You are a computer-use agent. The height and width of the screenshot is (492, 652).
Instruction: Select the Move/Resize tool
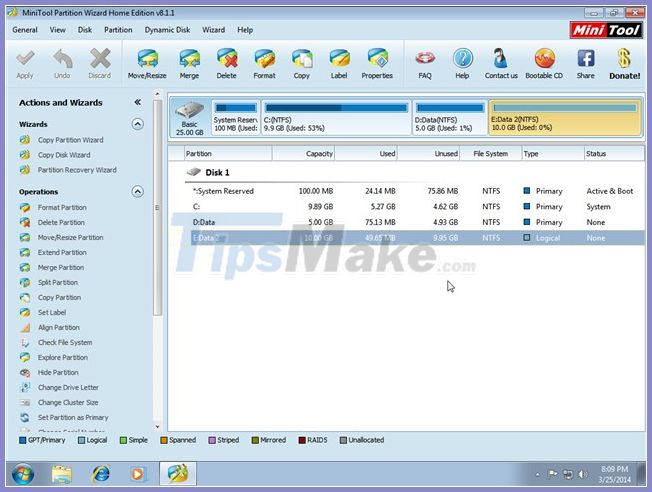click(x=147, y=64)
